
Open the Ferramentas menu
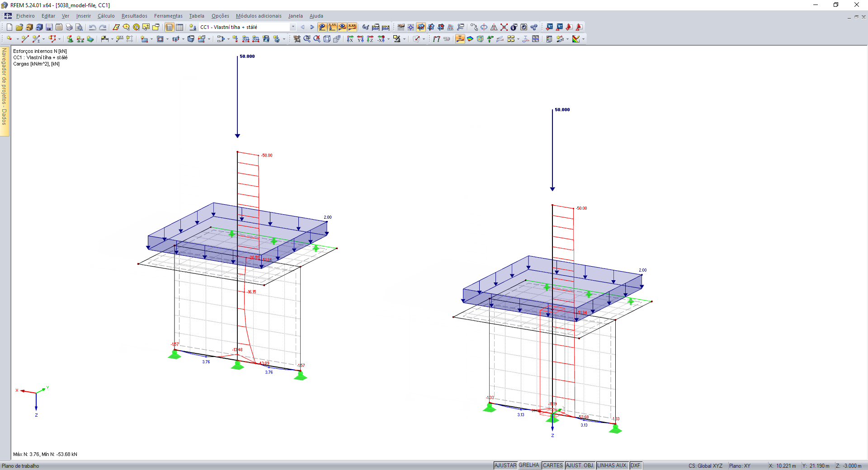(x=168, y=16)
